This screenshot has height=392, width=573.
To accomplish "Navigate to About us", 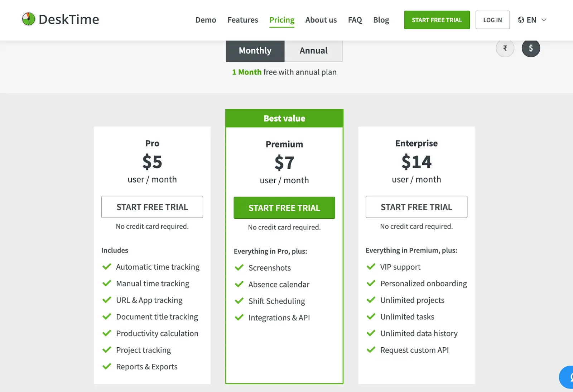I will click(x=321, y=20).
